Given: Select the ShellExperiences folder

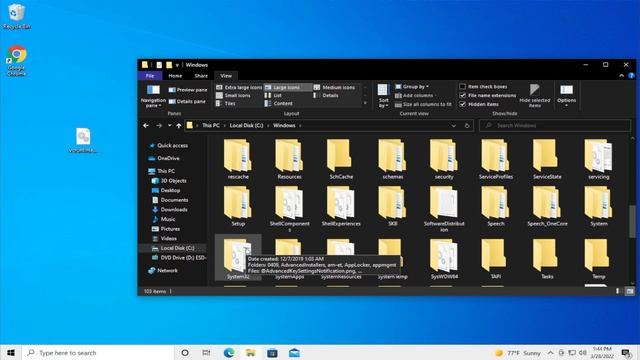Looking at the screenshot, I should [x=341, y=207].
